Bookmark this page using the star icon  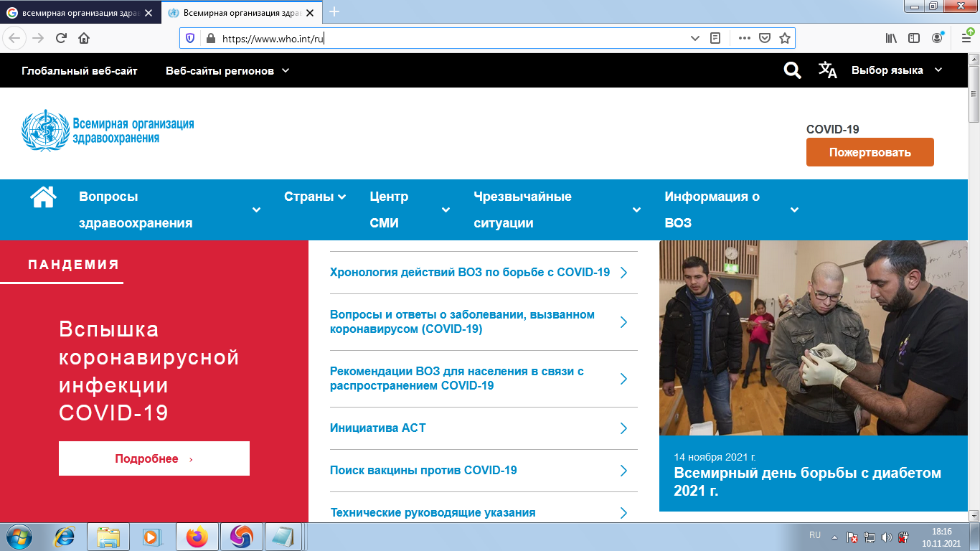(x=785, y=39)
